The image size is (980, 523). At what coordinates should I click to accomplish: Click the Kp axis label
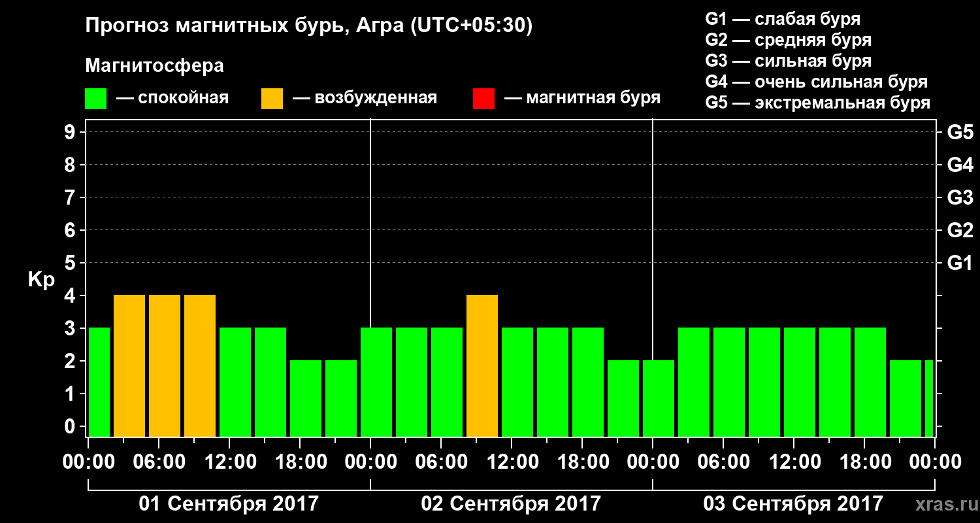click(x=41, y=280)
